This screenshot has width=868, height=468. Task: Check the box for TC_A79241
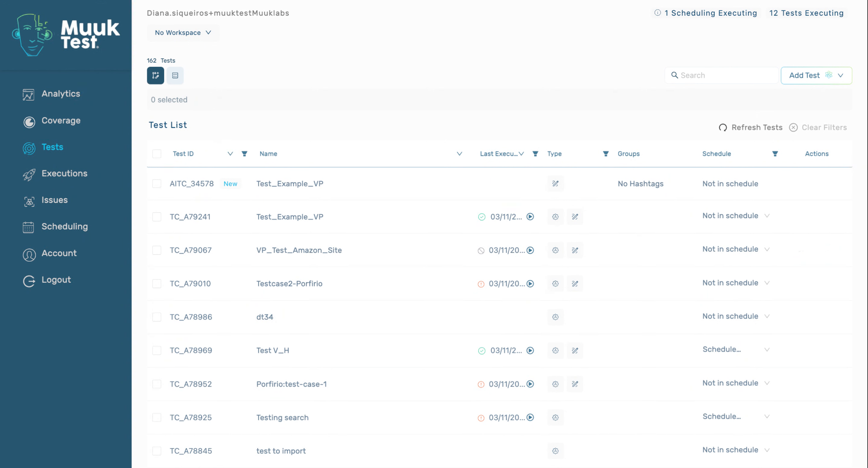[157, 217]
